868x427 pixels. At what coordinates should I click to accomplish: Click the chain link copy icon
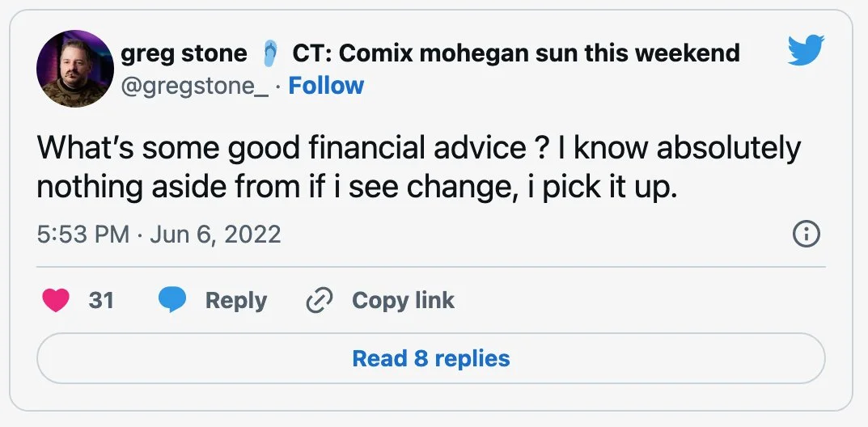pyautogui.click(x=320, y=301)
